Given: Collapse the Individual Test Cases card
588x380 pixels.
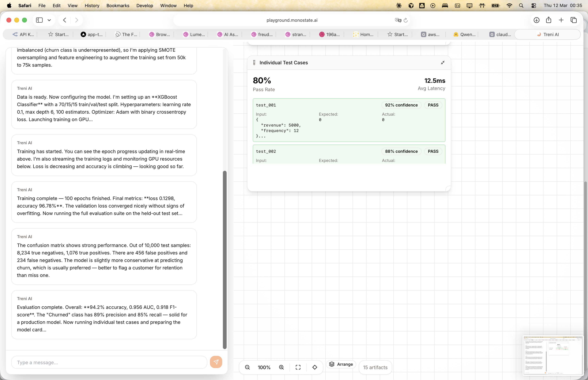Looking at the screenshot, I should (443, 63).
